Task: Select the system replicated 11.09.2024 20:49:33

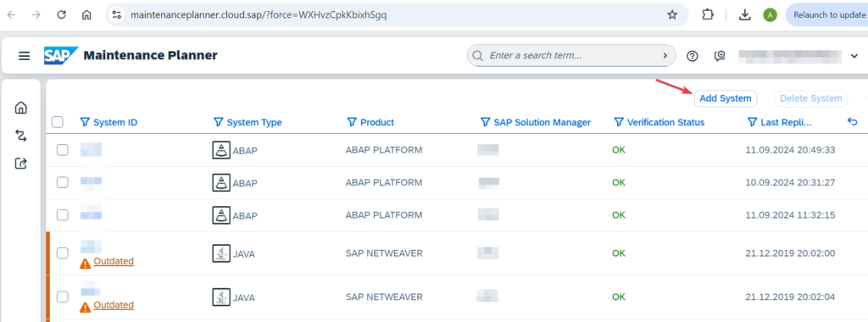Action: click(x=63, y=150)
